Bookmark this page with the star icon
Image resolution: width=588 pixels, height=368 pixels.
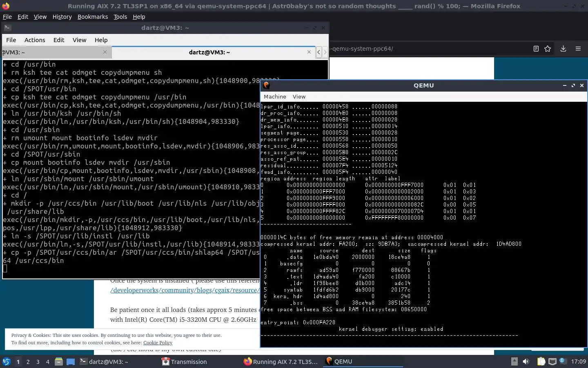(548, 49)
